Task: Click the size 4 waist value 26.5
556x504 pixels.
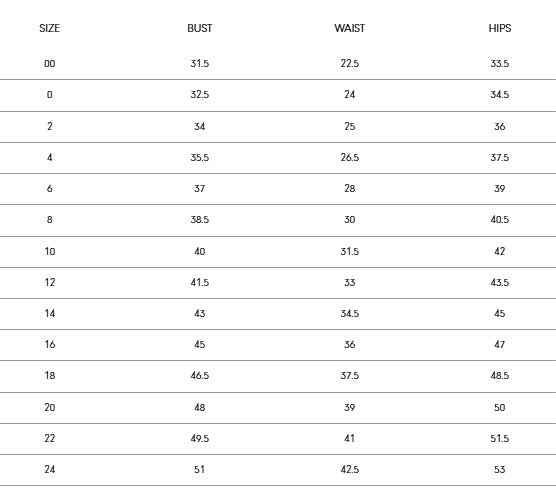Action: [x=350, y=157]
